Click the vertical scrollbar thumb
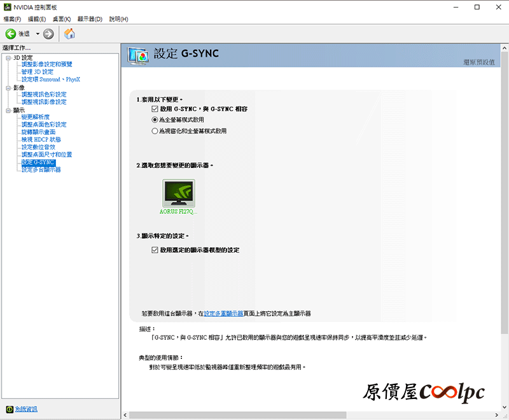Screen dimensions: 509x420 504,193
